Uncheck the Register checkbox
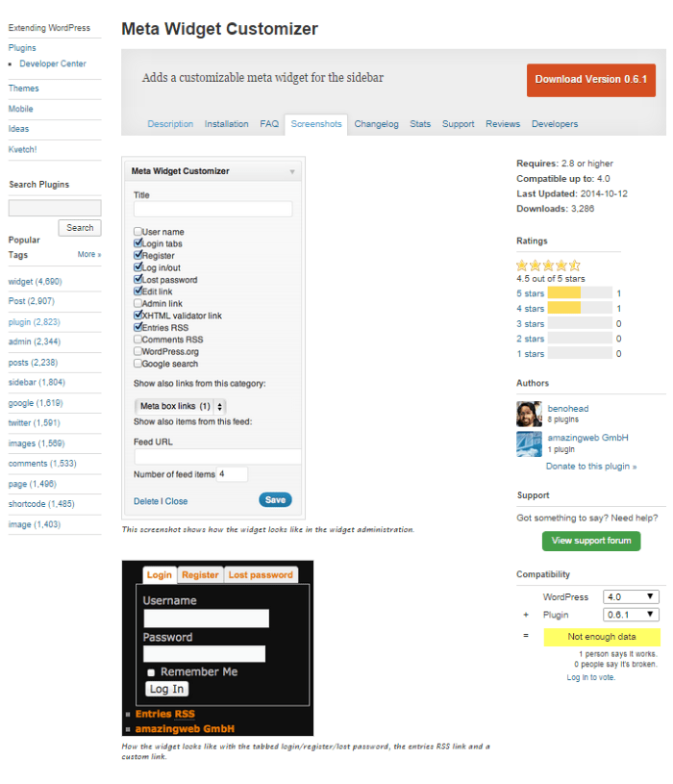 point(137,255)
